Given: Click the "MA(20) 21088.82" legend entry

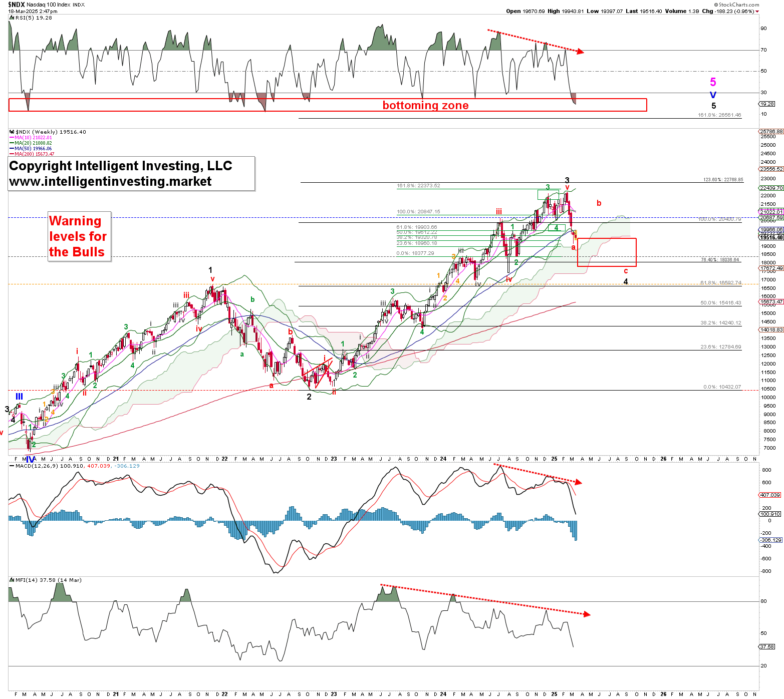Looking at the screenshot, I should pyautogui.click(x=31, y=143).
